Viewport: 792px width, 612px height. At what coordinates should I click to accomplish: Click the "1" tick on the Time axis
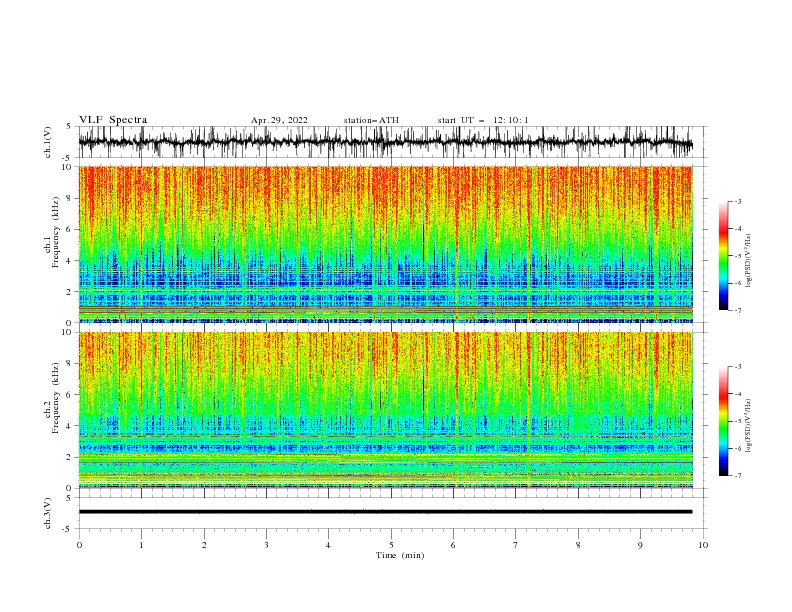(141, 545)
